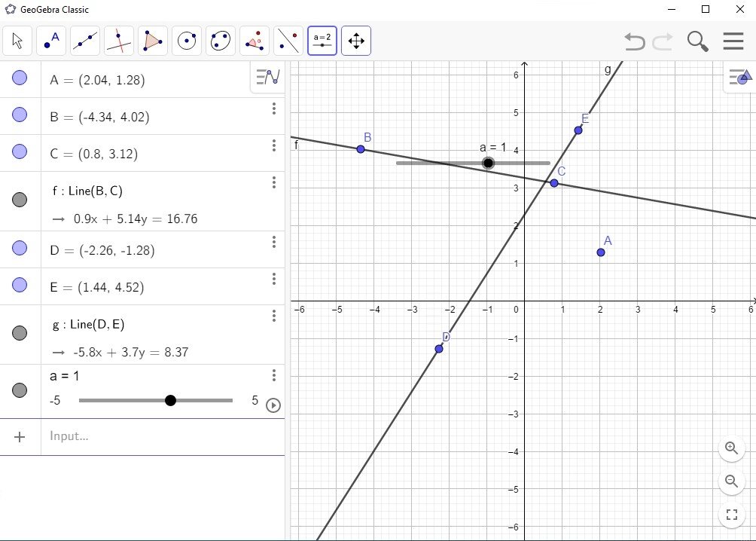Click the plus icon beside Input
756x541 pixels.
(x=20, y=437)
